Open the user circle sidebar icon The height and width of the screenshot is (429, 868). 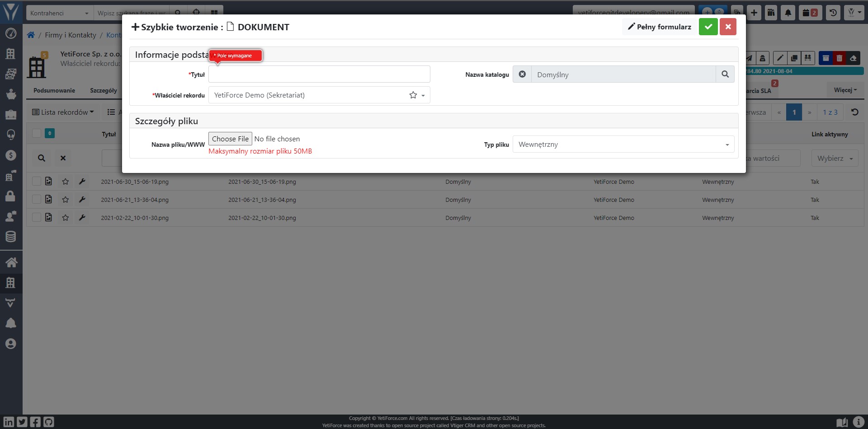tap(11, 344)
